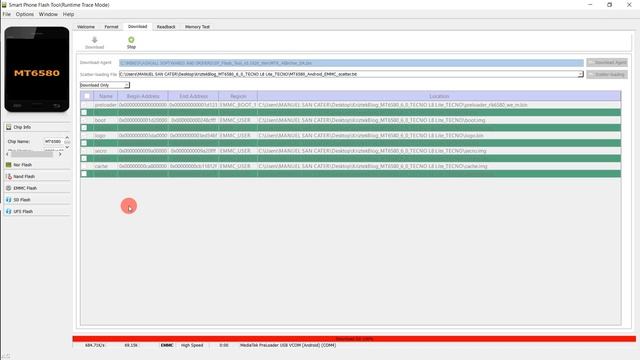Image resolution: width=640 pixels, height=360 pixels.
Task: Open the File menu
Action: tap(7, 14)
